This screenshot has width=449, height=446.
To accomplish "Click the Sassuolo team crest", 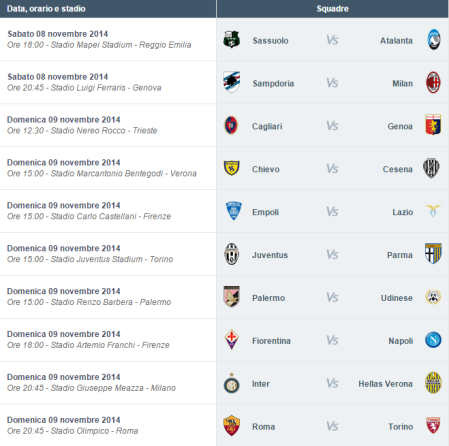I will pos(232,39).
